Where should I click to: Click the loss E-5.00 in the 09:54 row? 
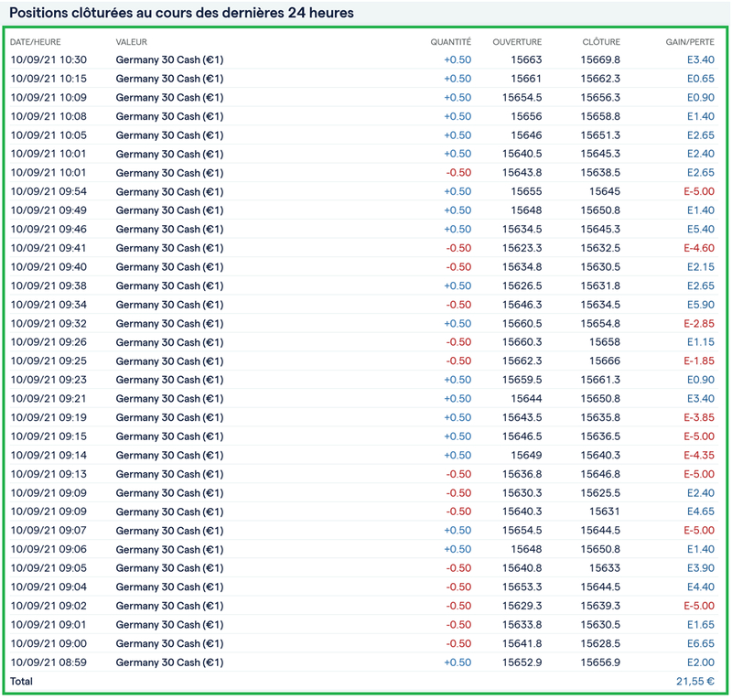tap(699, 191)
